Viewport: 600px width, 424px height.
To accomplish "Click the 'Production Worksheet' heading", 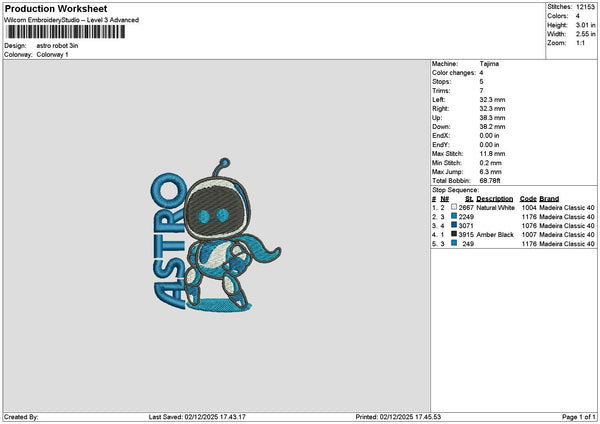I will coord(56,8).
